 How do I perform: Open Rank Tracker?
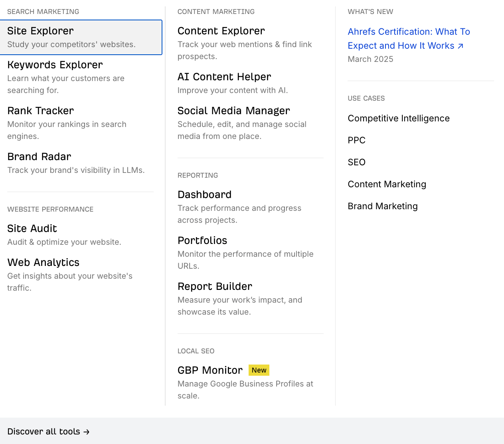point(40,111)
